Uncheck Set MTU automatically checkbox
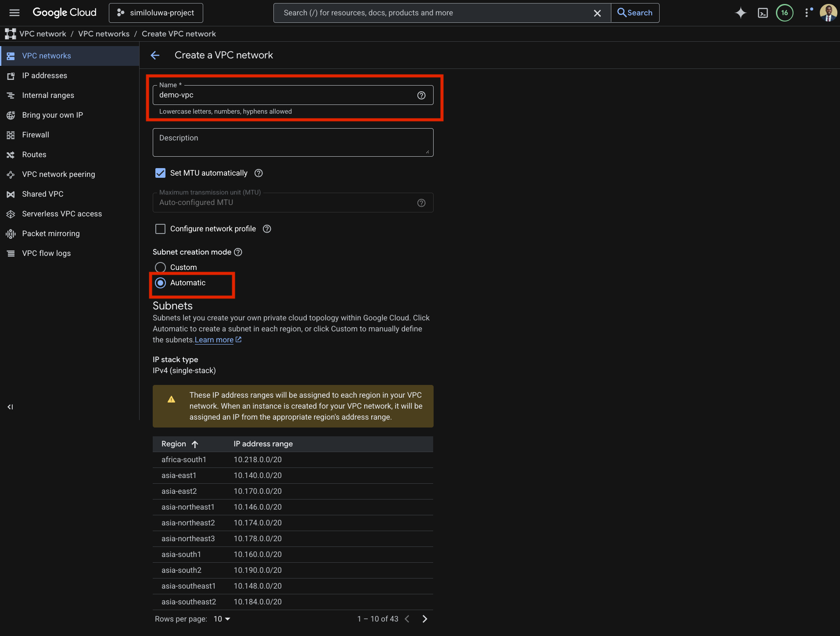 tap(161, 173)
